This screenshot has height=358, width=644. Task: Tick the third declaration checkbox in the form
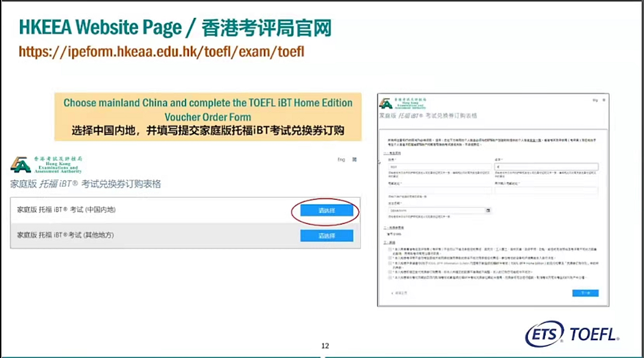[390, 263]
